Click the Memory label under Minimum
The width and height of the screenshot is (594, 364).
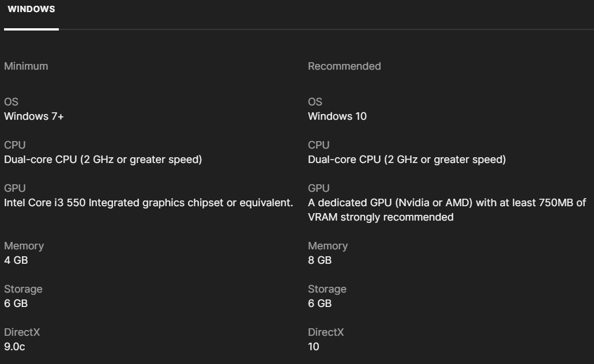pyautogui.click(x=24, y=246)
